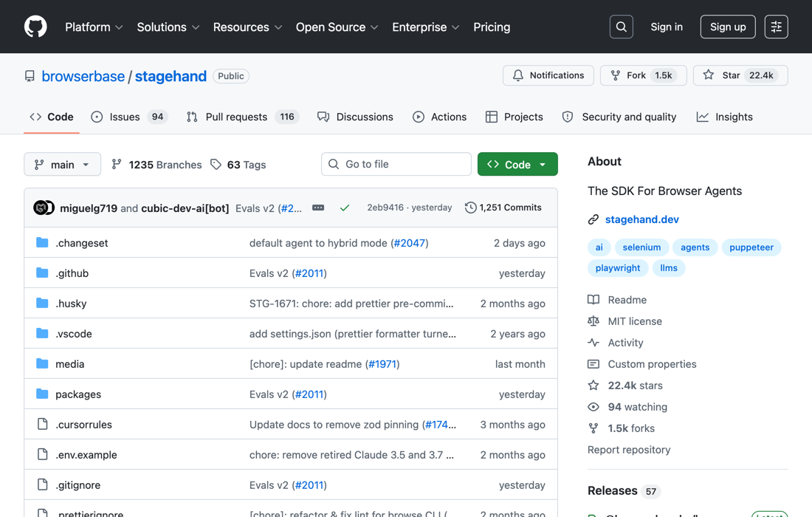View the 1235 Branches list
Image resolution: width=812 pixels, height=517 pixels.
click(x=157, y=165)
